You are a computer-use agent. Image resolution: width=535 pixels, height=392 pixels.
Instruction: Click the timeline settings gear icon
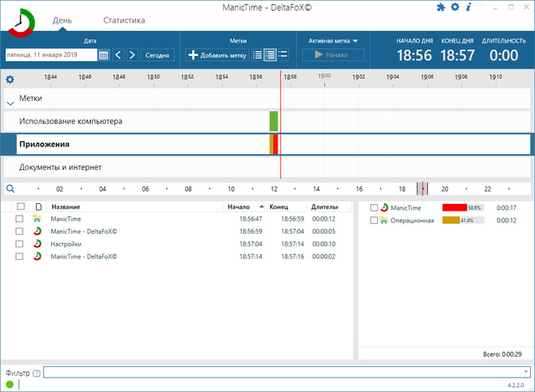[10, 79]
